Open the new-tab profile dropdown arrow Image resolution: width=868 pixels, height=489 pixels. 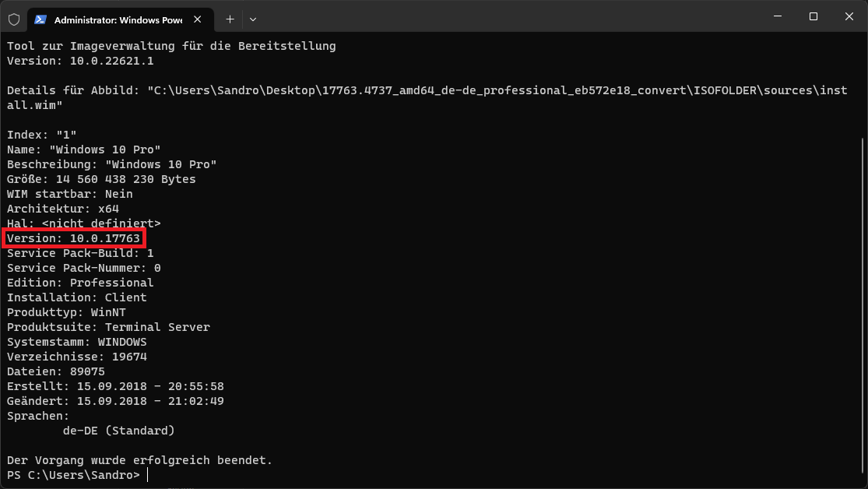[253, 19]
